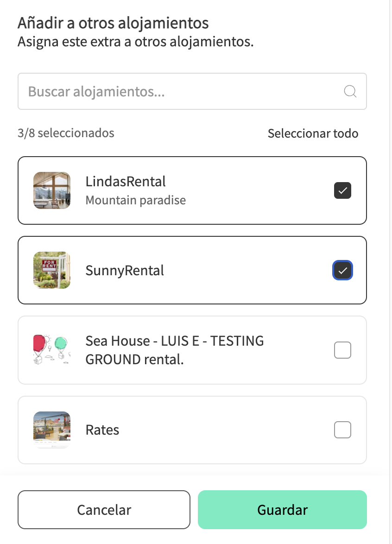
Task: Click Seleccionar todo link
Action: coord(313,133)
